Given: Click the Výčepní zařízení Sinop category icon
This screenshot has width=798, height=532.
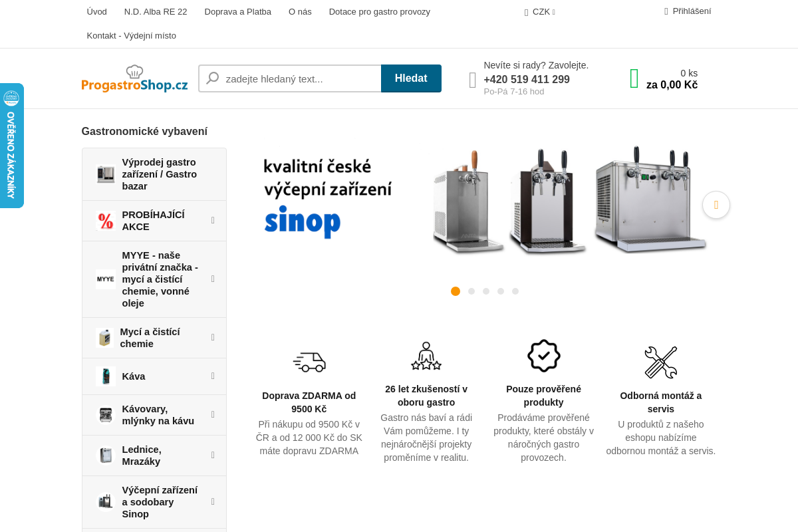Looking at the screenshot, I should (x=105, y=502).
